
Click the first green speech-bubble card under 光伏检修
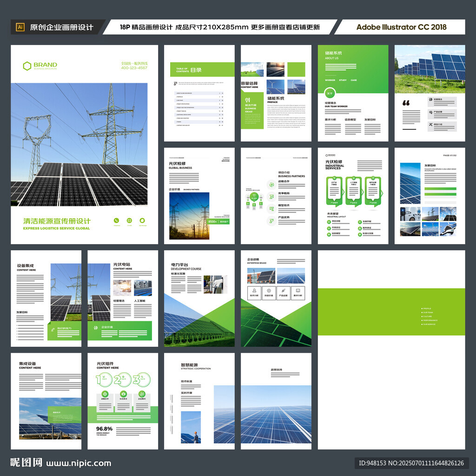pos(334,192)
